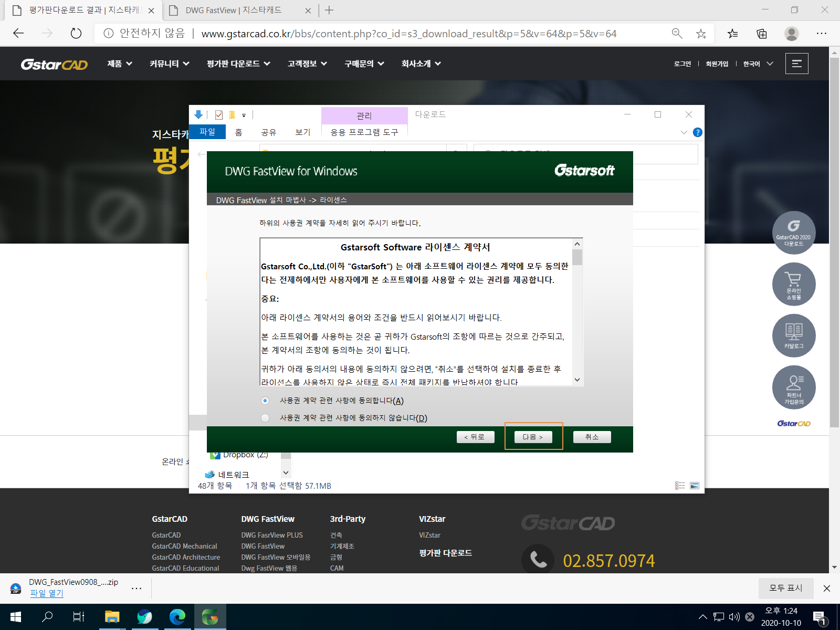Click browser profile avatar icon

click(791, 34)
